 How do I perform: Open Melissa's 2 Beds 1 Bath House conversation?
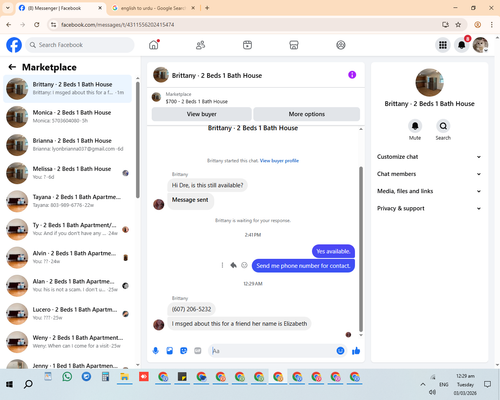point(68,173)
